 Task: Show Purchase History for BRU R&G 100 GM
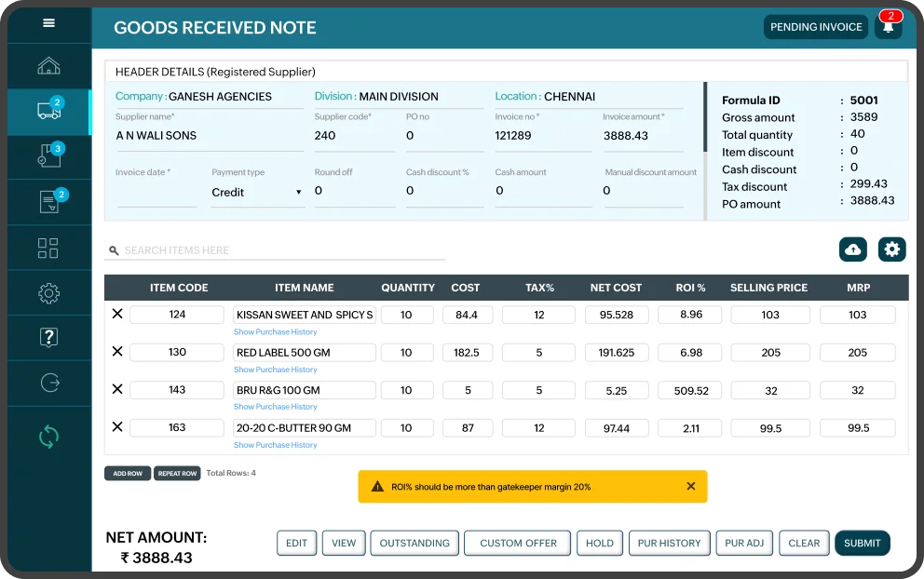click(275, 407)
